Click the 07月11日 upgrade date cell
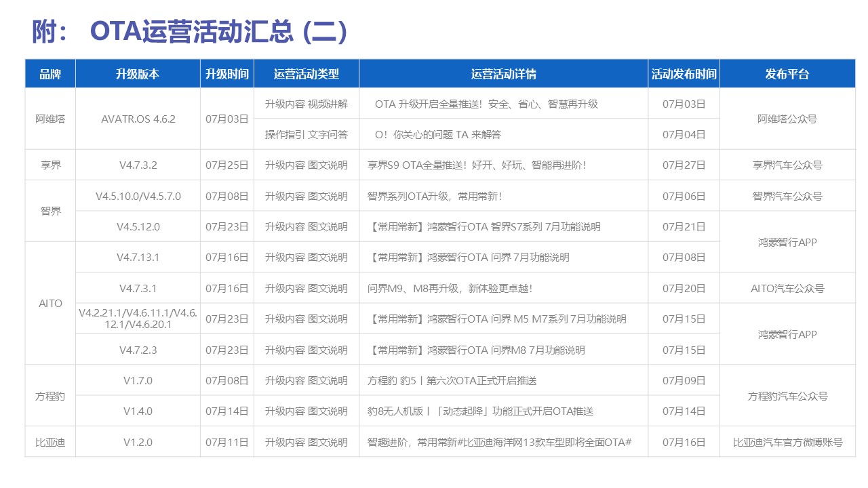Image resolution: width=868 pixels, height=488 pixels. coord(227,442)
